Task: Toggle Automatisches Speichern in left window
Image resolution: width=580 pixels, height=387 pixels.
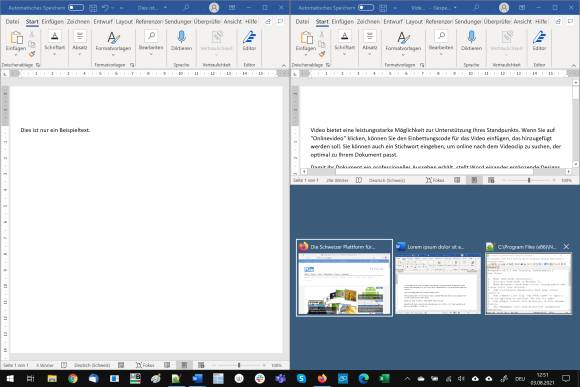Action: (75, 7)
